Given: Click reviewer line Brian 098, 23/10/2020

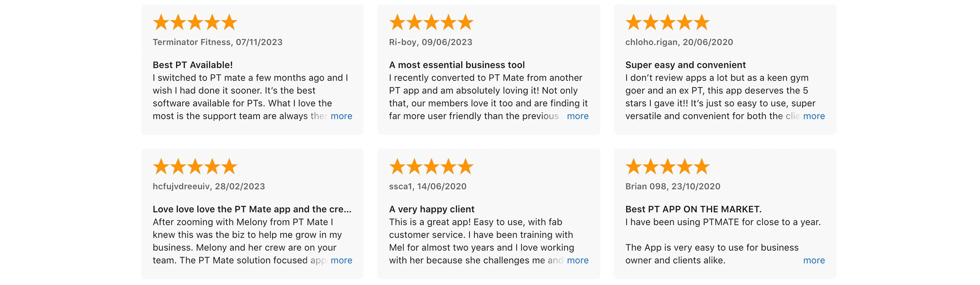Looking at the screenshot, I should tap(673, 186).
